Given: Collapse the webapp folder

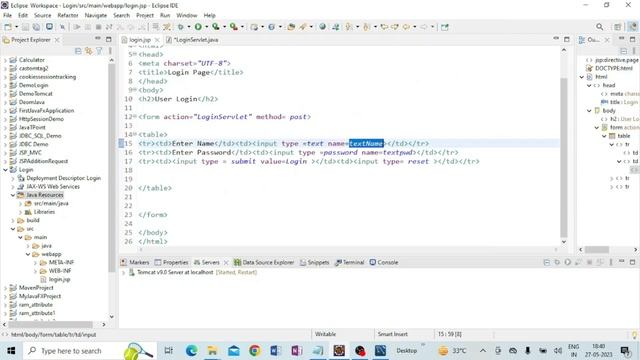Looking at the screenshot, I should point(28,254).
